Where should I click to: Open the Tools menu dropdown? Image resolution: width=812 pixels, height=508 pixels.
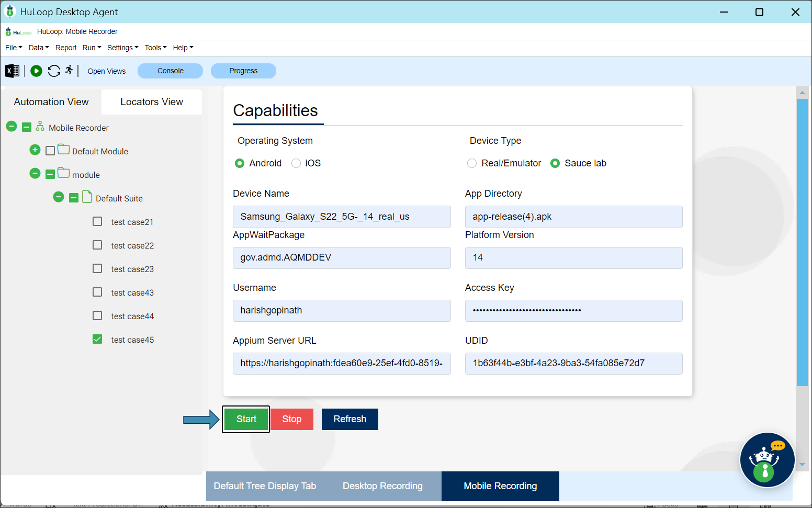tap(155, 48)
